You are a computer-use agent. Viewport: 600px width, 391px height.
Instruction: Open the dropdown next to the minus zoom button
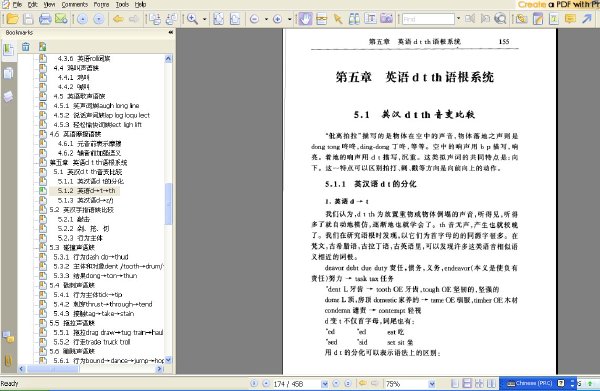(x=266, y=19)
